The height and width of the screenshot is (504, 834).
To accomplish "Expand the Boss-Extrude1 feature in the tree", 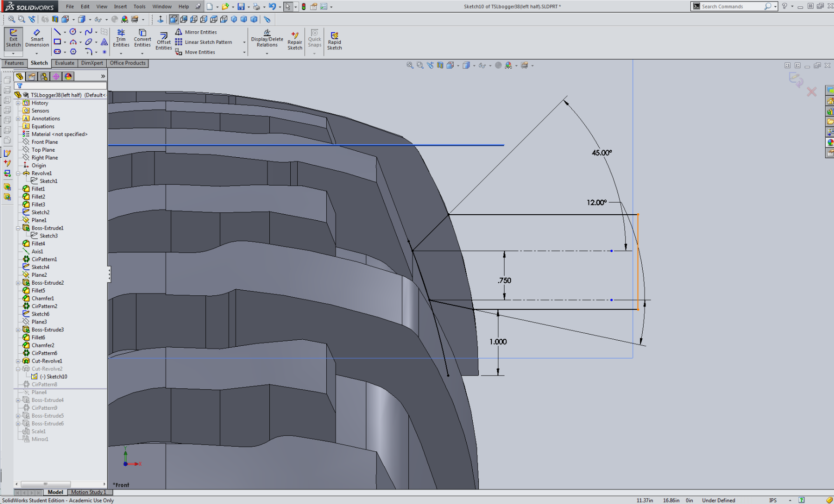I will coord(18,228).
